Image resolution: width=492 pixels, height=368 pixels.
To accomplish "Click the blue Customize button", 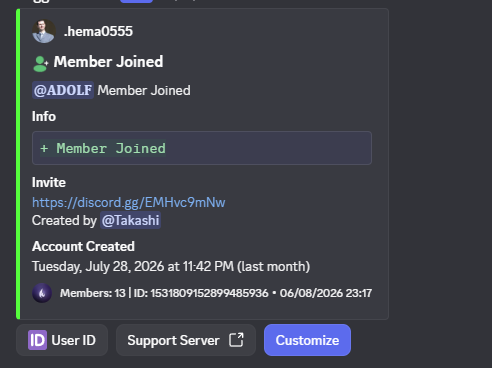I will [x=307, y=340].
